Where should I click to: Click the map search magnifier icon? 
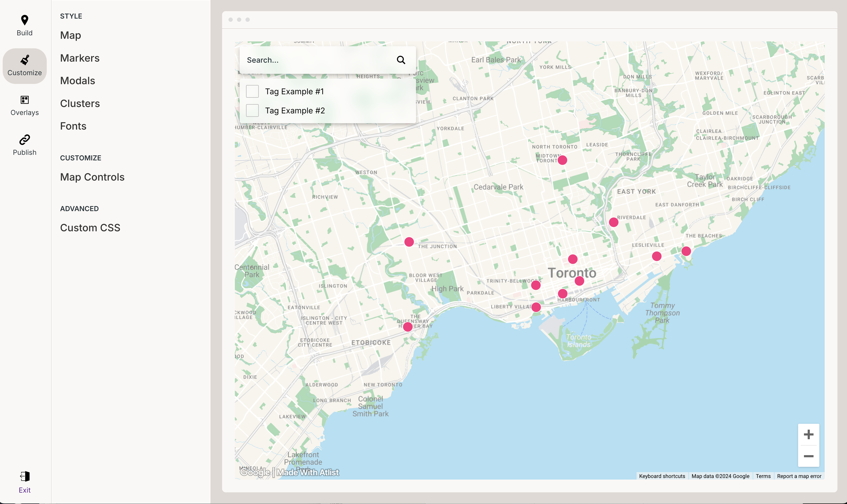pos(401,60)
